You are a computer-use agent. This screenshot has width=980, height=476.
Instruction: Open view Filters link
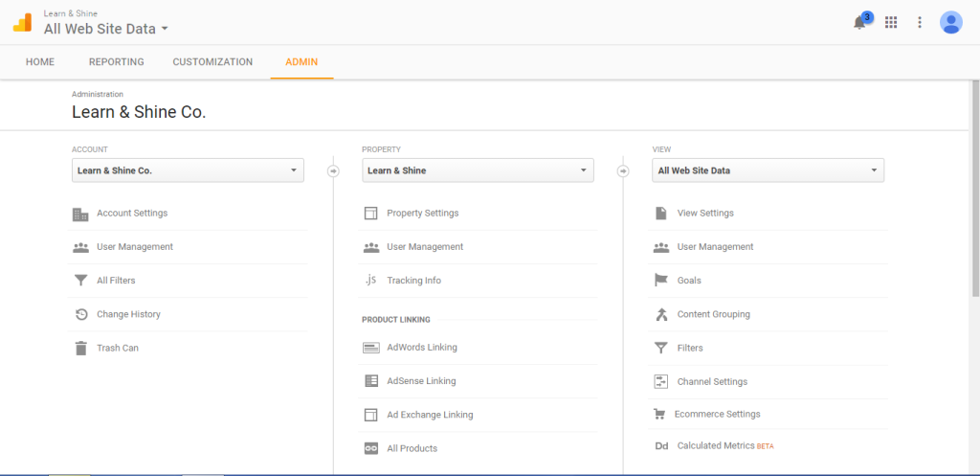coord(690,349)
